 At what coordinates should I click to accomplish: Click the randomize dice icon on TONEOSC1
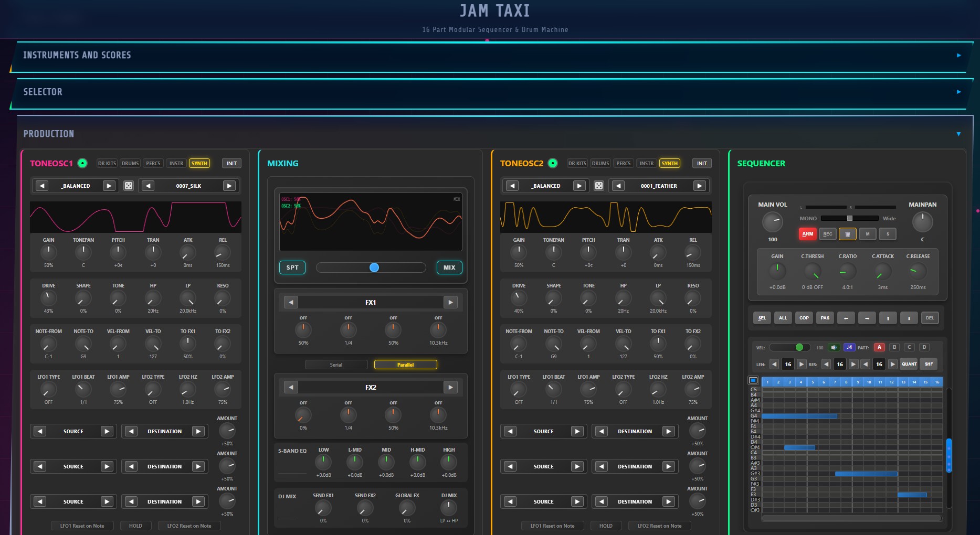point(129,185)
